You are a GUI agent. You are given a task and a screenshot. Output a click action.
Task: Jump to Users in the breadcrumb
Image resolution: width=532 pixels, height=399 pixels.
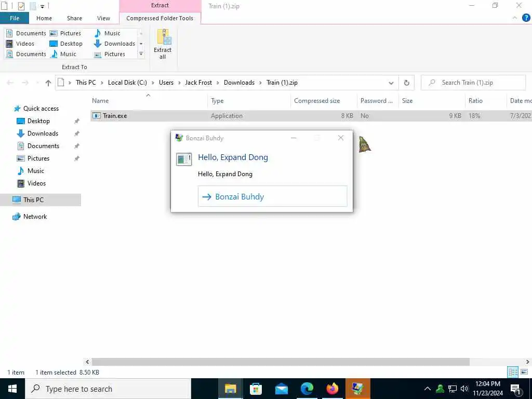click(166, 83)
